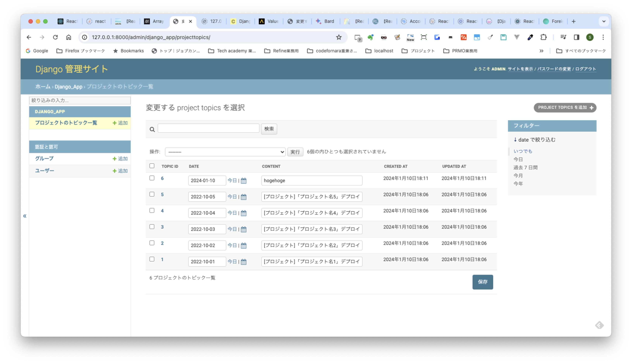632x364 pixels.
Task: Check the checkbox for topic 1
Action: [x=152, y=259]
